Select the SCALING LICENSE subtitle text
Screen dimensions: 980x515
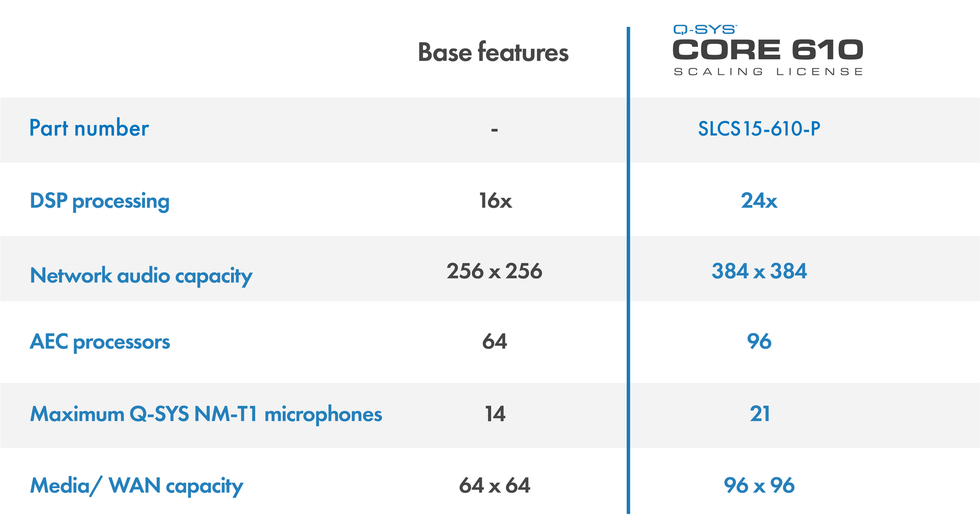pos(767,72)
